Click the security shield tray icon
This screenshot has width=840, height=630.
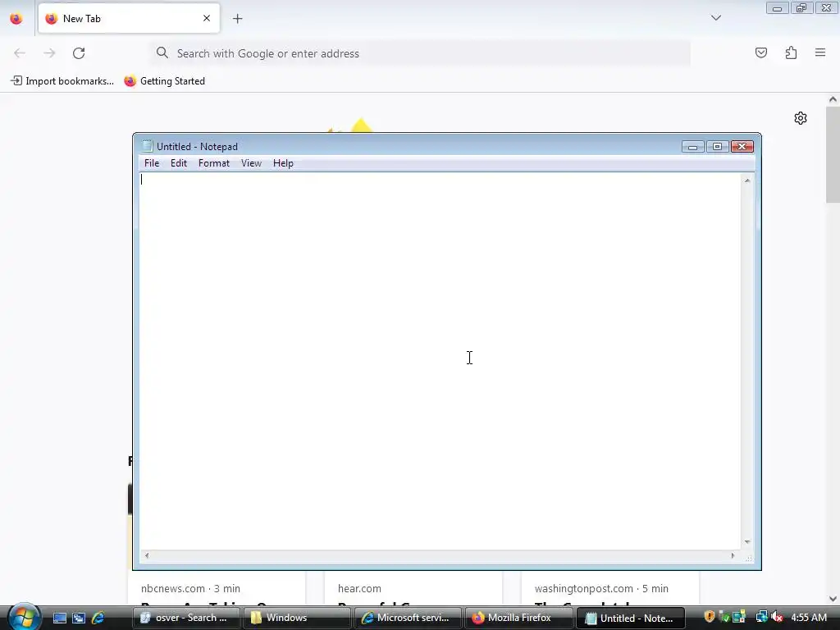click(710, 617)
